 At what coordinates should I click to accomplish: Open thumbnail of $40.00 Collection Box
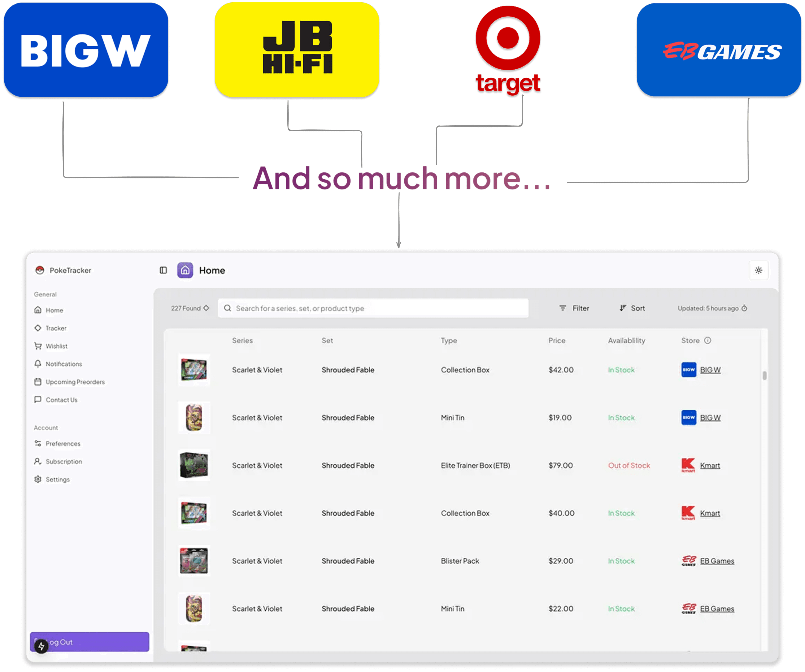(194, 513)
